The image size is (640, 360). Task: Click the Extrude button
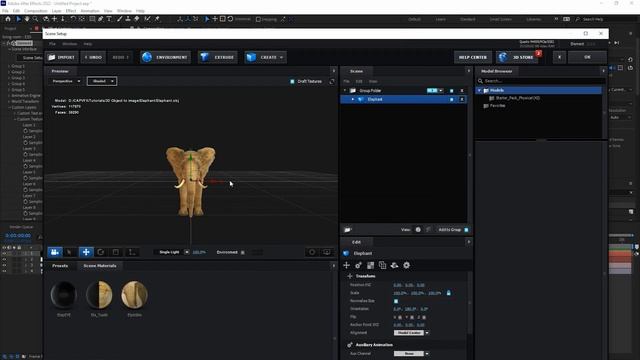click(x=218, y=57)
